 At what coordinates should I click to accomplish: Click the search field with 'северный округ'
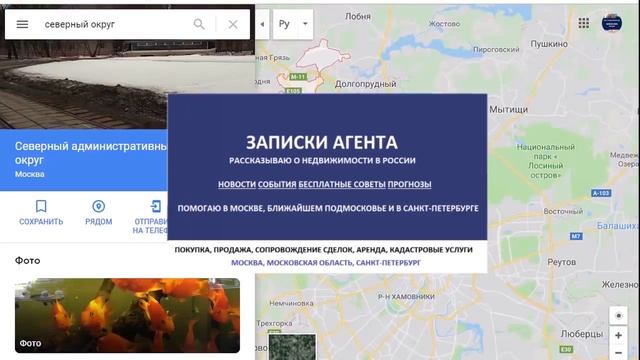pyautogui.click(x=114, y=24)
